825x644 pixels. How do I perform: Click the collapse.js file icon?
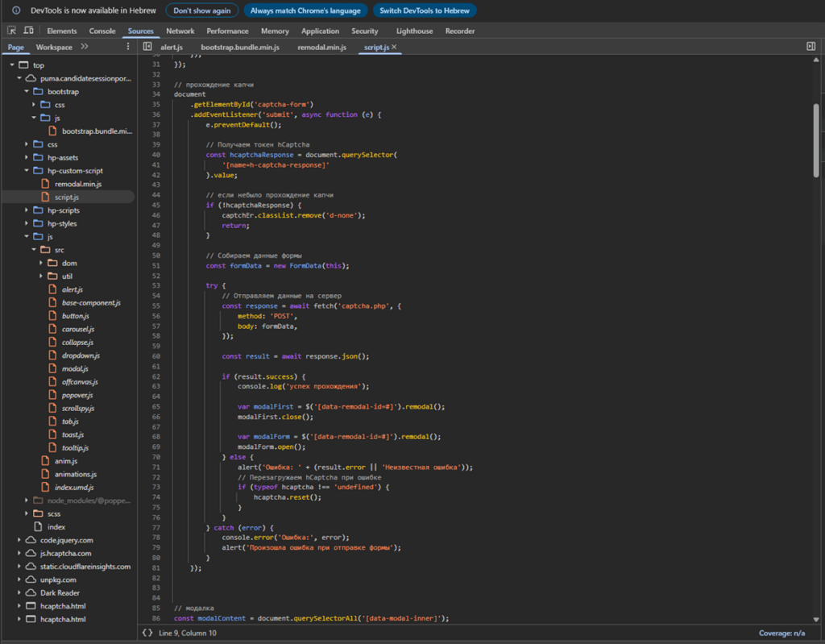click(x=52, y=342)
